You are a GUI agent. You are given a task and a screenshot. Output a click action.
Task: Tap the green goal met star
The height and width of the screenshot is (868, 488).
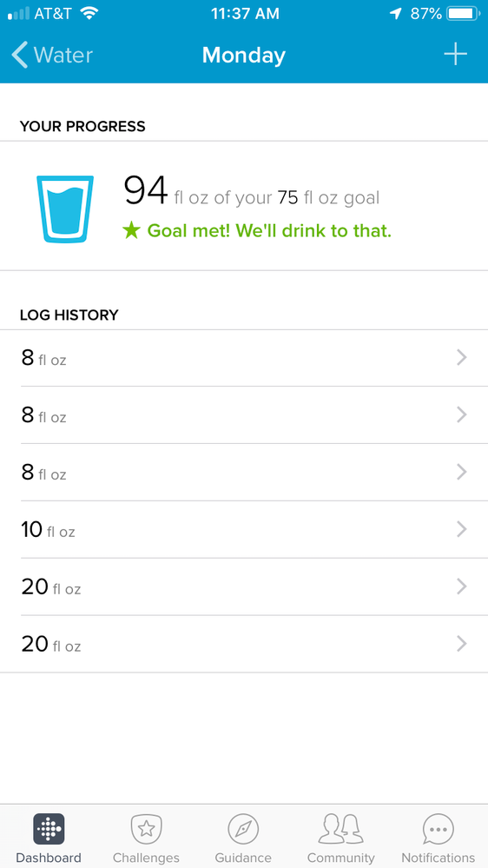pyautogui.click(x=131, y=230)
